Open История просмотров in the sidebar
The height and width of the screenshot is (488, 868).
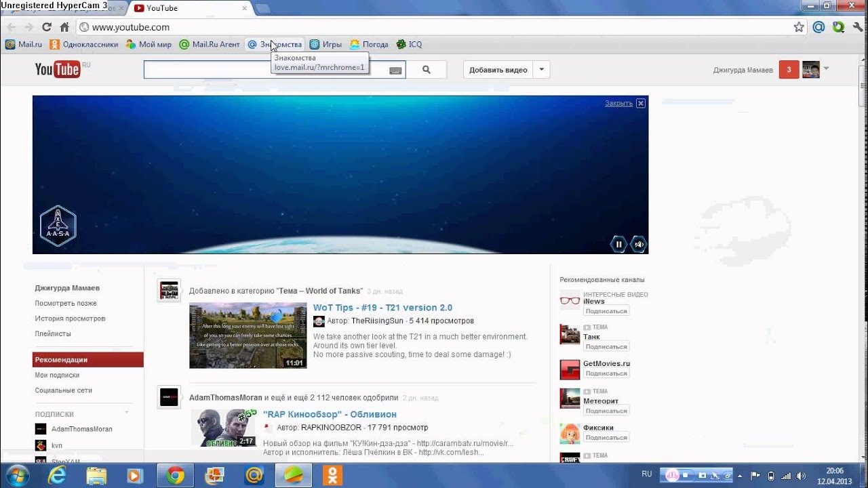(70, 319)
